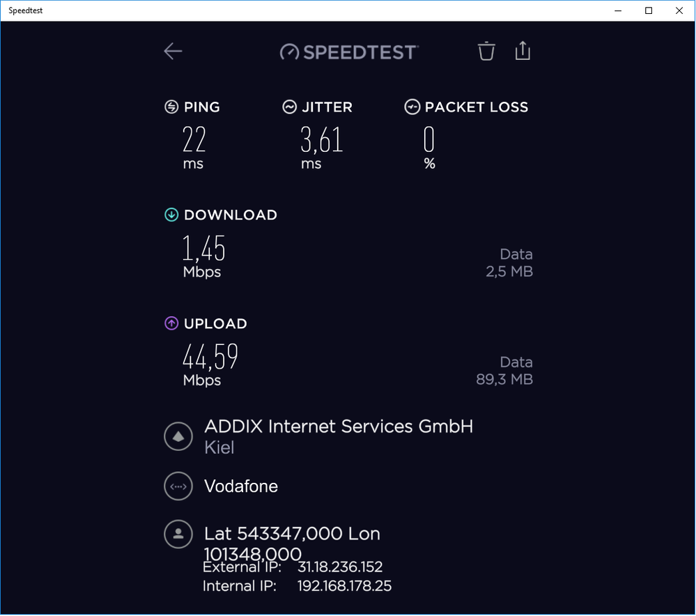Image resolution: width=696 pixels, height=616 pixels.
Task: Click the 1,45 Mbps download result value
Action: (203, 249)
